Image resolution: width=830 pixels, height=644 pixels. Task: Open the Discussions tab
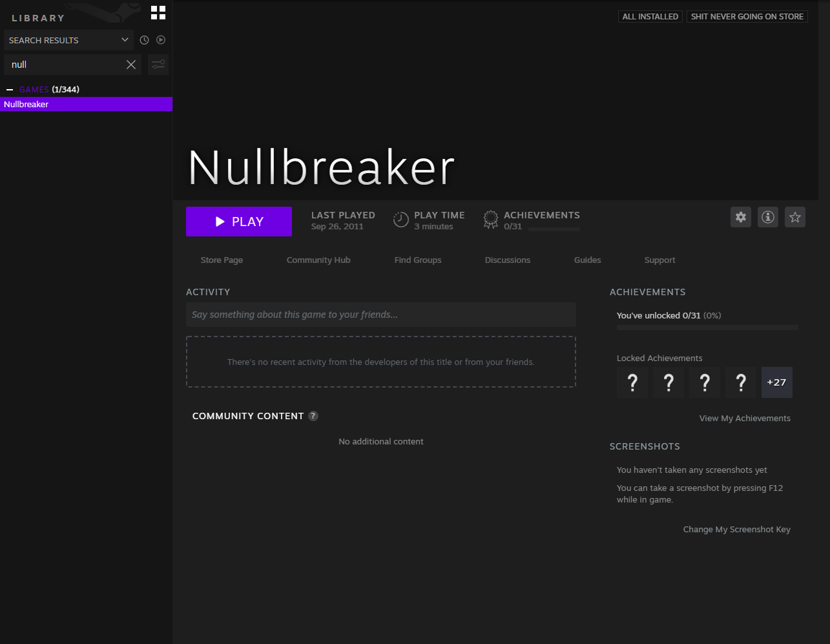pos(508,260)
